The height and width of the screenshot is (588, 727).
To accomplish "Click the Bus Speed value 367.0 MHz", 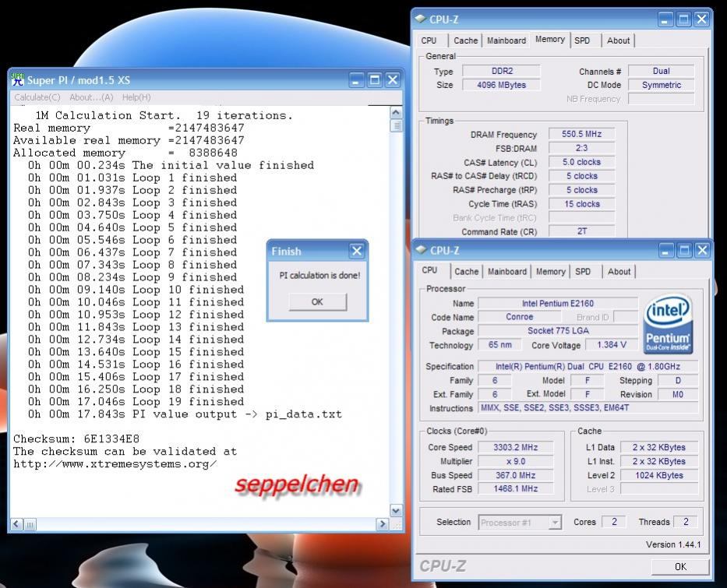I will [x=516, y=475].
